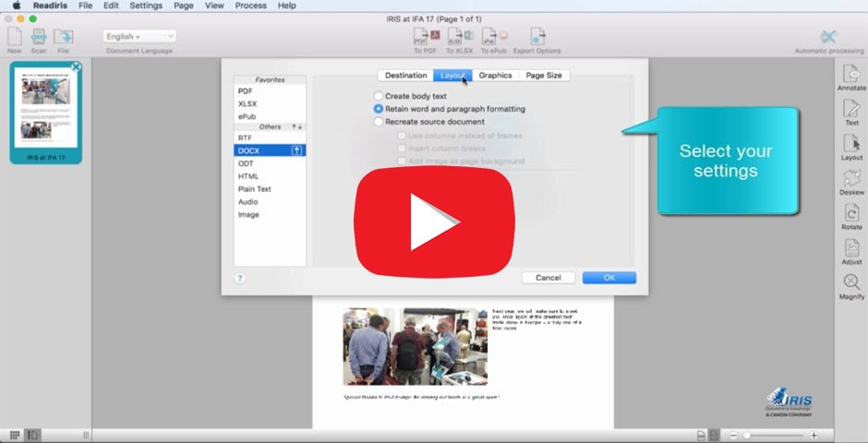Image resolution: width=868 pixels, height=443 pixels.
Task: Open the View menu
Action: click(x=214, y=6)
